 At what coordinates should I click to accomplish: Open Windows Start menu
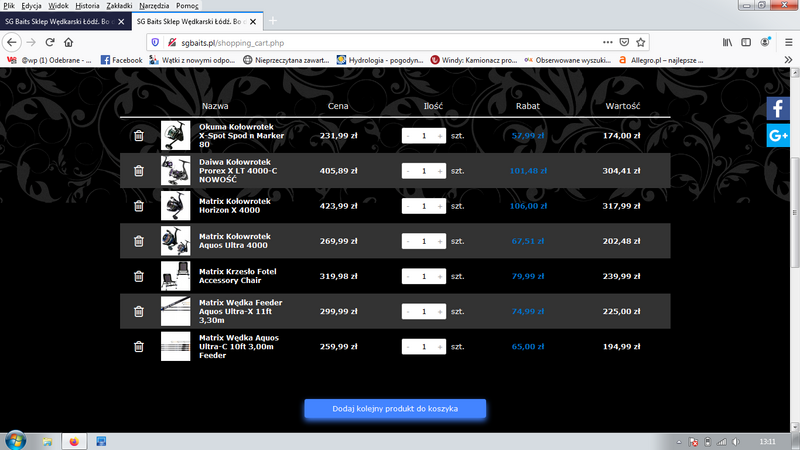click(x=15, y=440)
